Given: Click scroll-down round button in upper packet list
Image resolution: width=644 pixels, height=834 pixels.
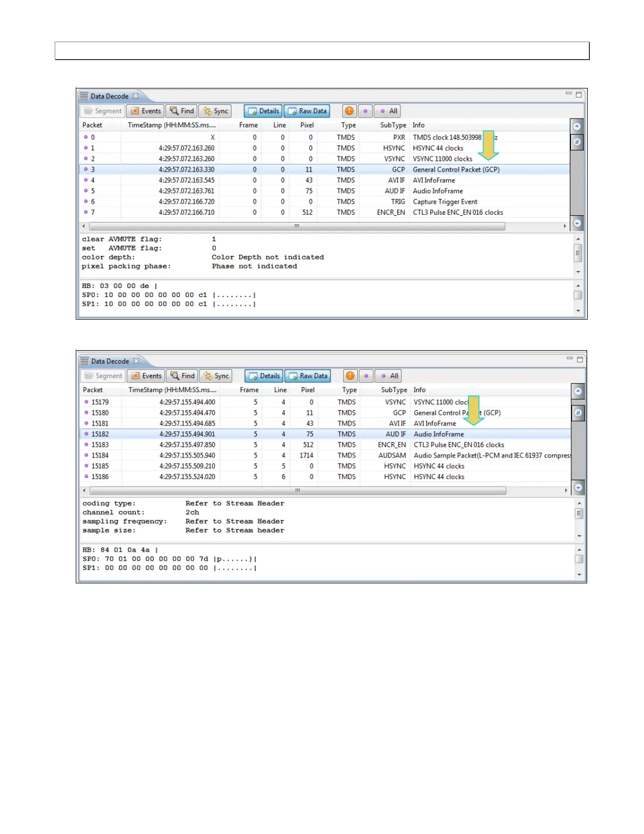Looking at the screenshot, I should [577, 223].
